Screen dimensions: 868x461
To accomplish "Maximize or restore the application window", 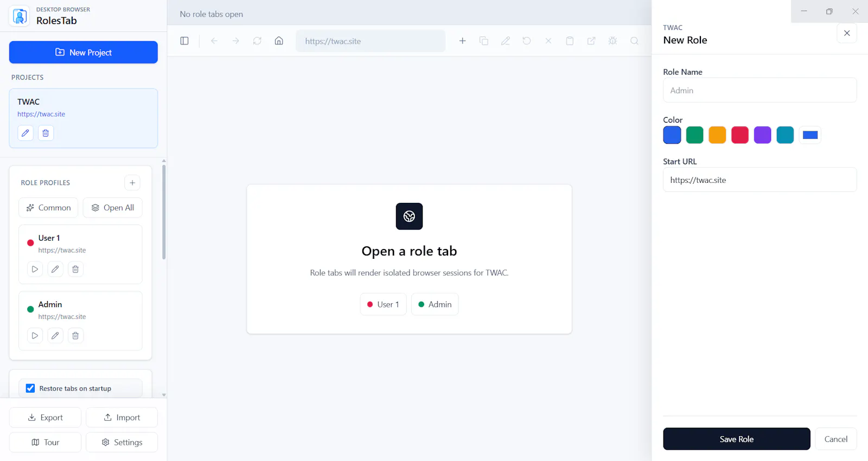I will pyautogui.click(x=829, y=11).
